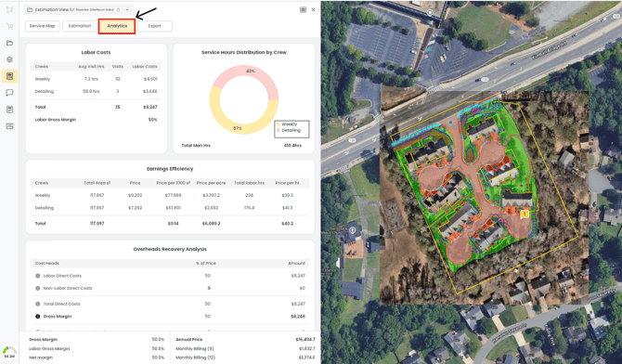This screenshot has width=622, height=364.
Task: Open the measurement tool icon in sidebar
Action: click(9, 10)
